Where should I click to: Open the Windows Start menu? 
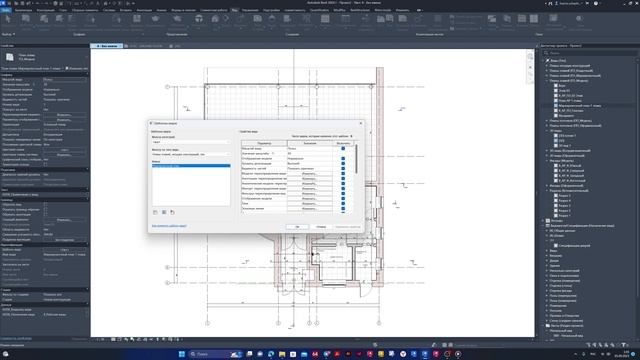click(x=182, y=354)
